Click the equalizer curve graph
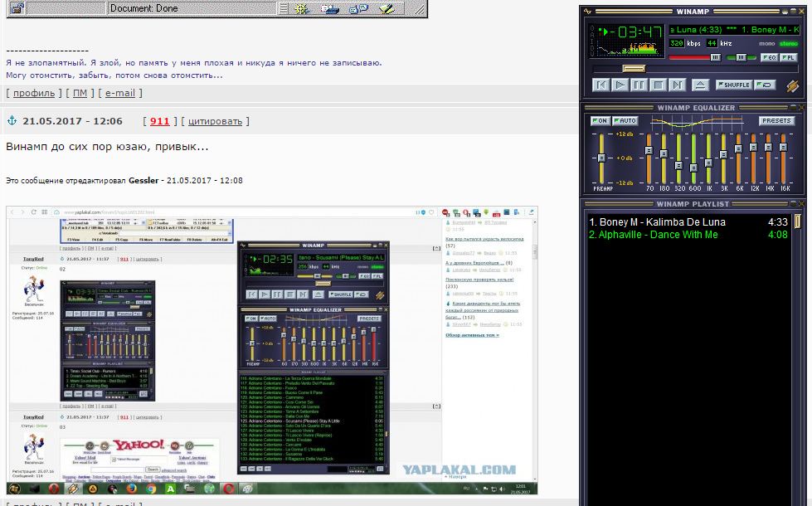Screen dimensions: 812x506 click(696, 122)
